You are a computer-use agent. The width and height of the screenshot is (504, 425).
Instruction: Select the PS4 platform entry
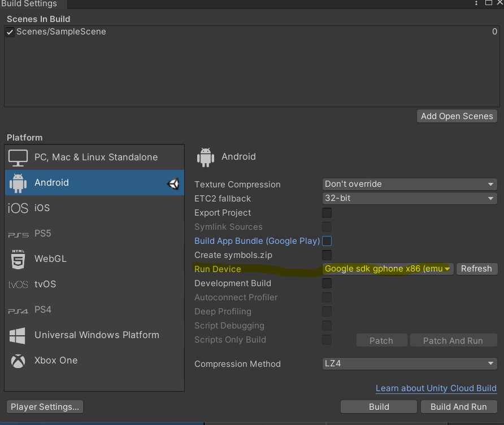click(94, 310)
